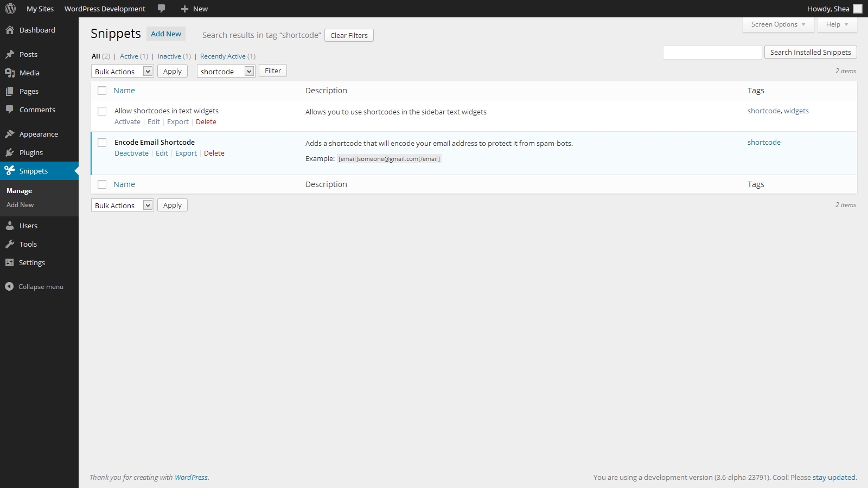Click the Clear Filters button

tap(349, 35)
